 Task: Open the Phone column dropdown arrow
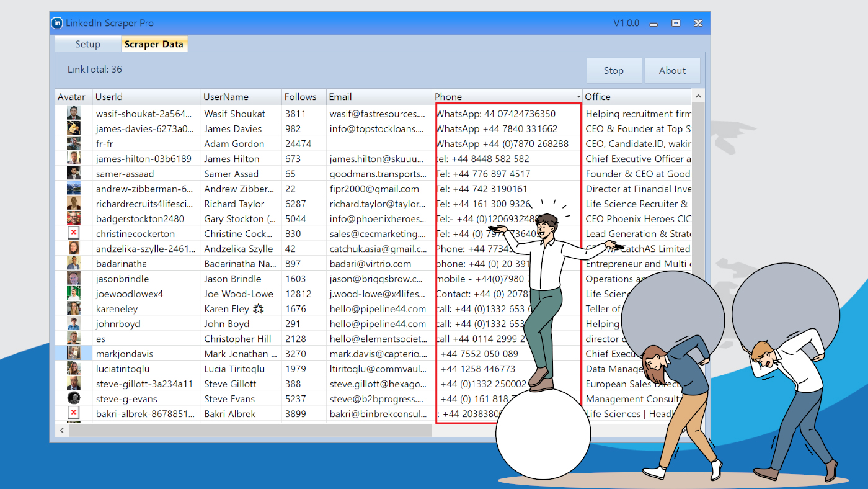(579, 97)
